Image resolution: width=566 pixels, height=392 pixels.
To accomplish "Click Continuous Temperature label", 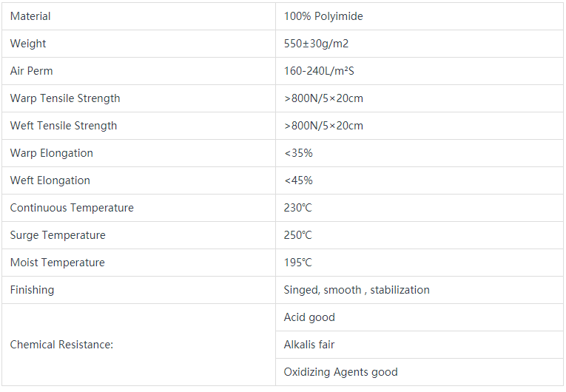I will coord(72,208).
